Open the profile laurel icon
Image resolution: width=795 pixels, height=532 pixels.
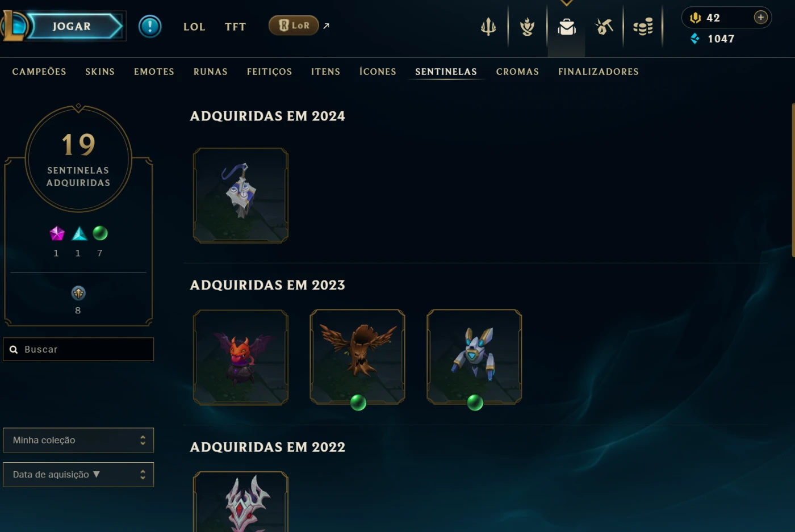point(528,26)
